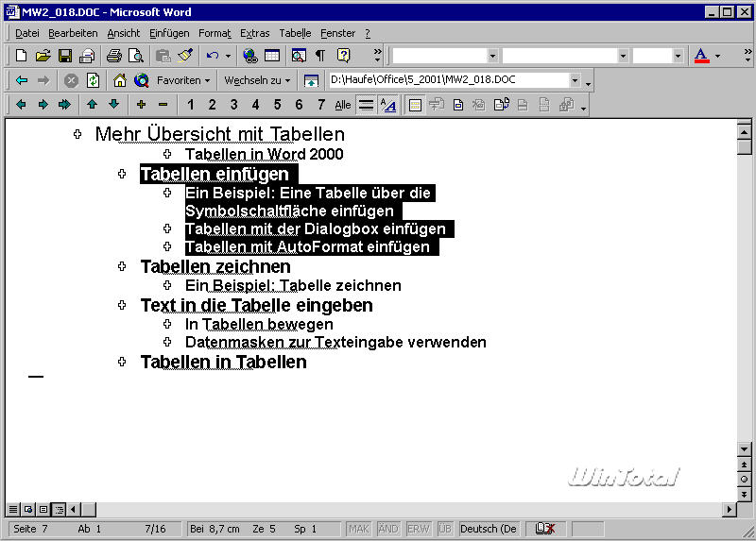
Task: Open the Font Color palette arrow
Action: coord(718,57)
